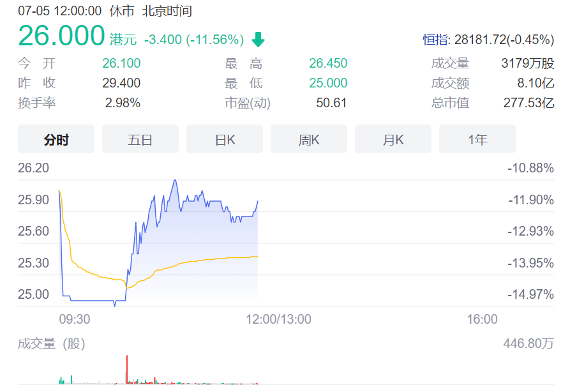Screen dimensions: 584x392
Task: Select the 分时 intraday chart tab
Action: (56, 139)
